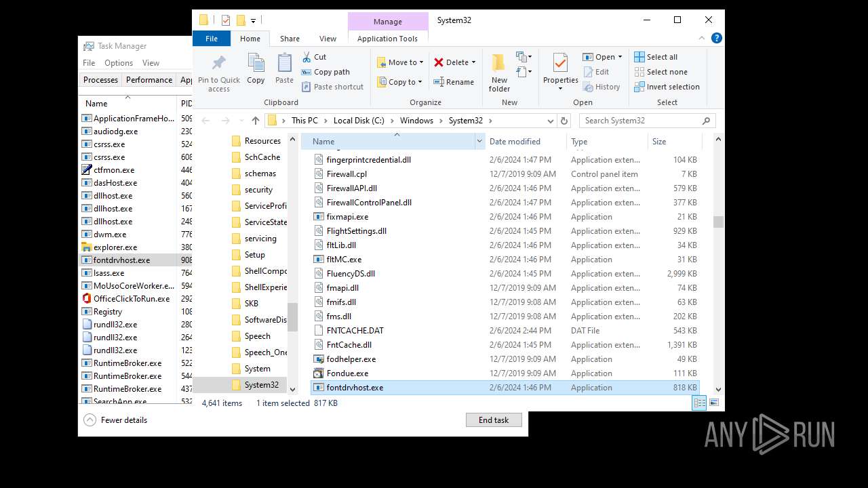
Task: Click the New folder icon
Action: pos(499,62)
